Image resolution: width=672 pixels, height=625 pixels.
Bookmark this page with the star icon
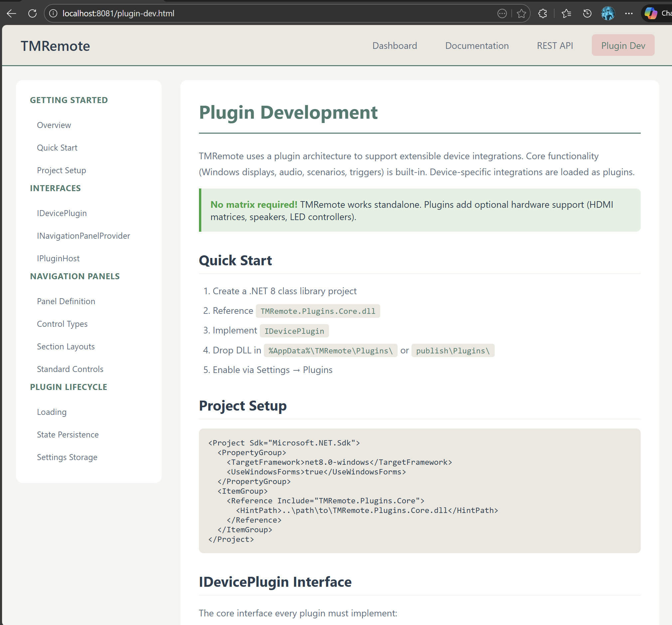tap(521, 14)
